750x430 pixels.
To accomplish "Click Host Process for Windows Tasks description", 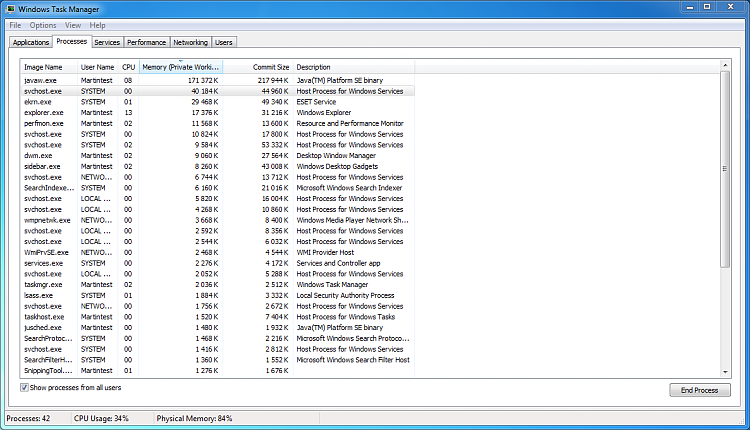I will tap(346, 317).
